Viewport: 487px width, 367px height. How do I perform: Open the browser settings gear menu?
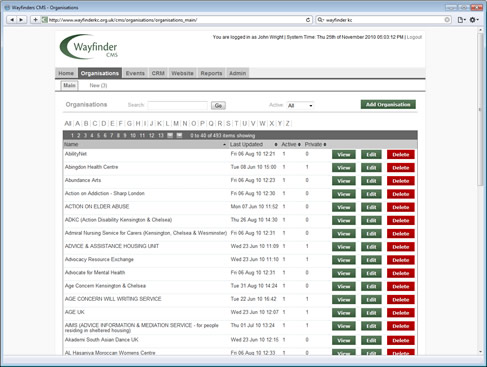pyautogui.click(x=474, y=20)
